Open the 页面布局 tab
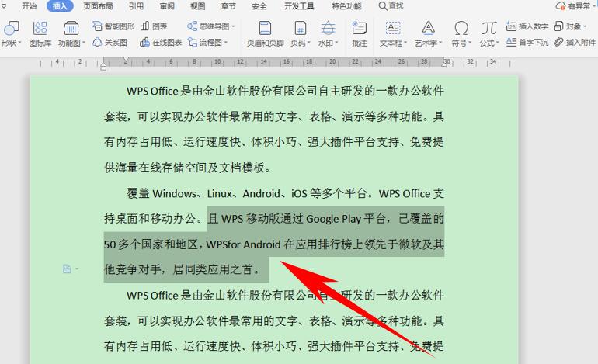This screenshot has width=598, height=364. click(x=98, y=6)
